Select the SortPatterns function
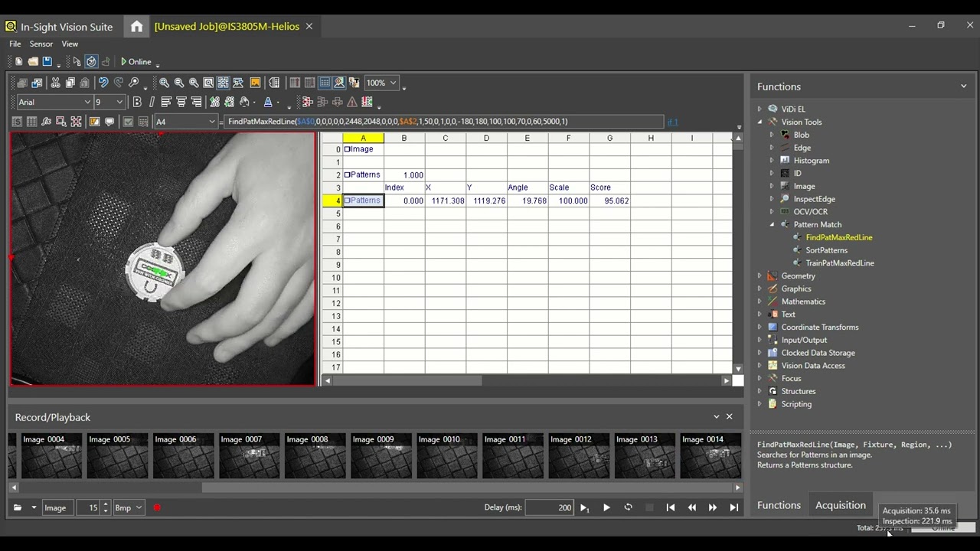Viewport: 980px width, 551px height. 826,250
